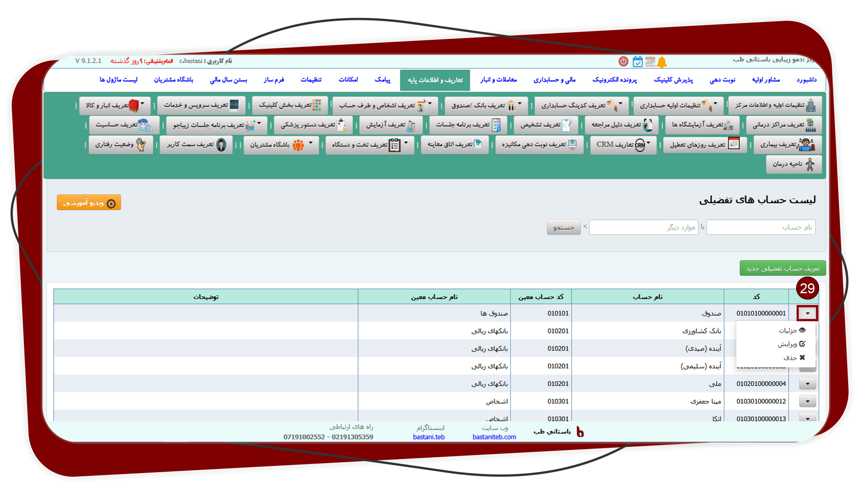Open the notification bell icon
The height and width of the screenshot is (488, 868).
click(662, 62)
